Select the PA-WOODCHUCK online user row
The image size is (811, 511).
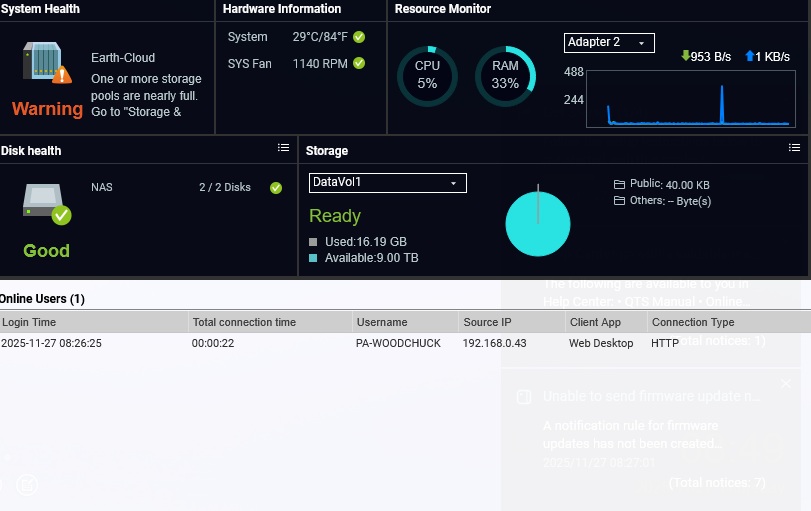click(398, 343)
